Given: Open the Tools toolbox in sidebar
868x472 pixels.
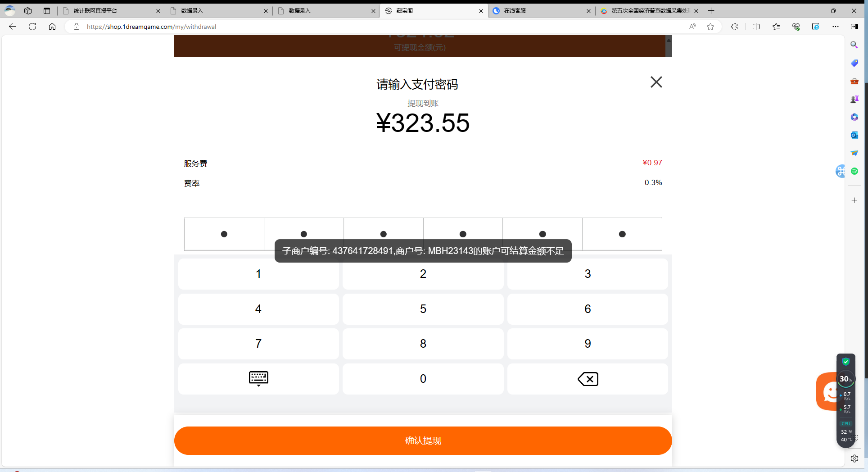Looking at the screenshot, I should coord(854,81).
